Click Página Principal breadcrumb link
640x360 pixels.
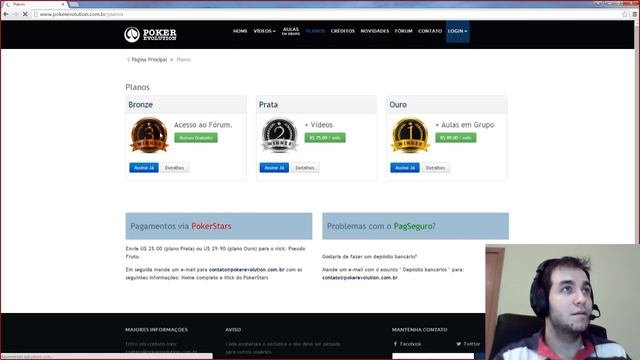(149, 60)
